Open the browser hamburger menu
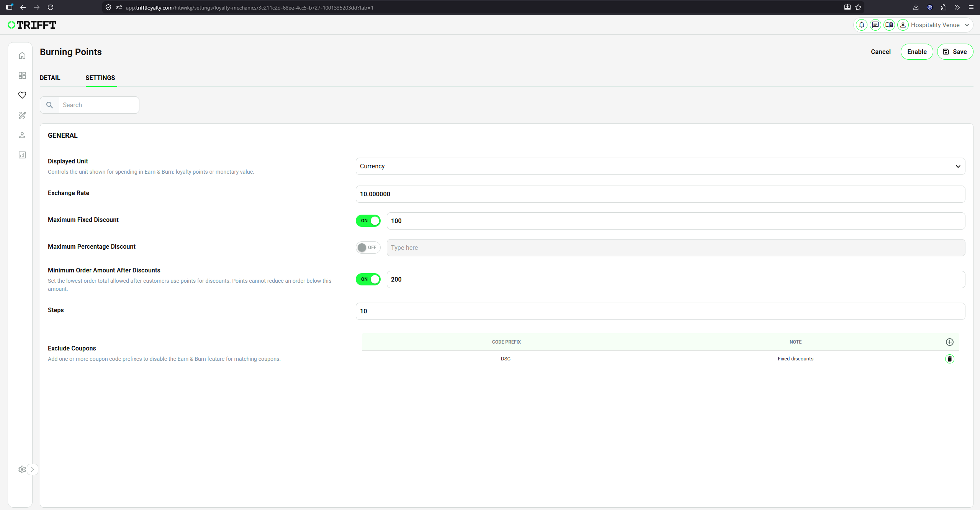 [x=971, y=7]
